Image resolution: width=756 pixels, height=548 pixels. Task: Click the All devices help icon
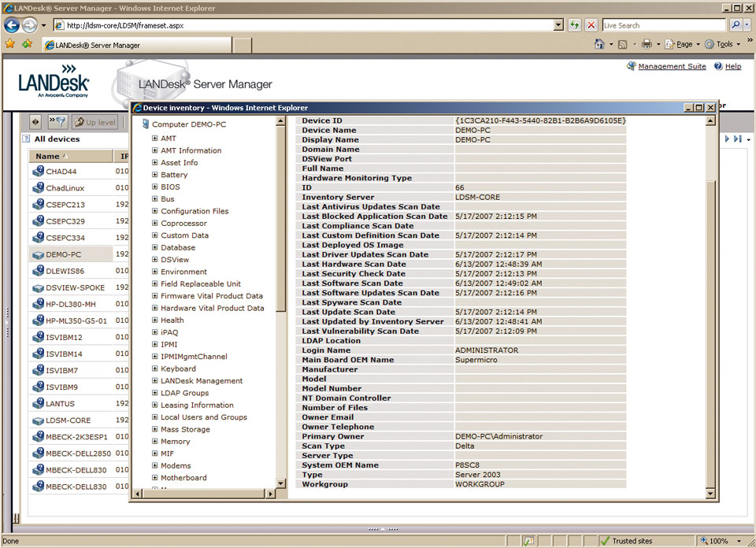(27, 139)
